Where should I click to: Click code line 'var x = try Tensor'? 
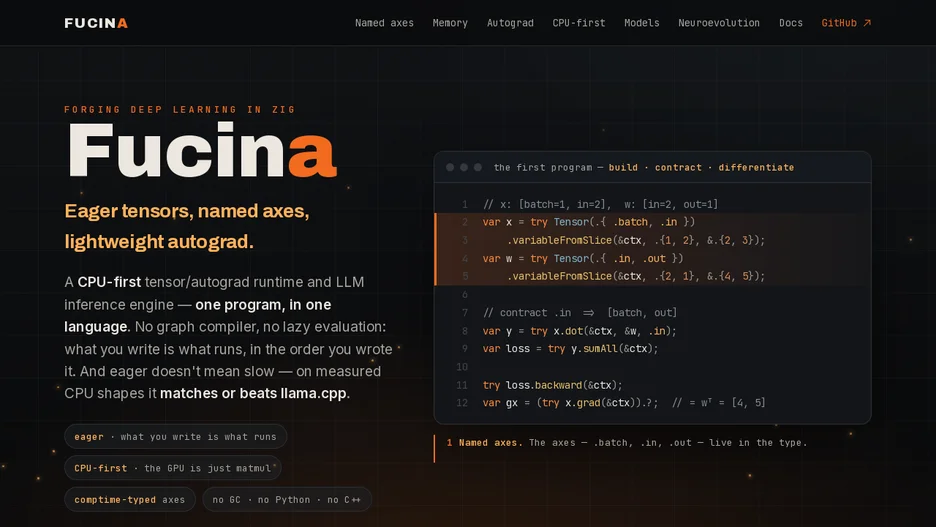click(x=589, y=222)
